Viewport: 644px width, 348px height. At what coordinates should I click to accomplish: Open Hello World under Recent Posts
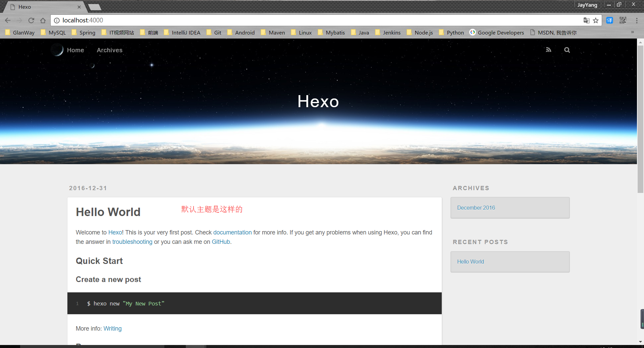pyautogui.click(x=471, y=262)
